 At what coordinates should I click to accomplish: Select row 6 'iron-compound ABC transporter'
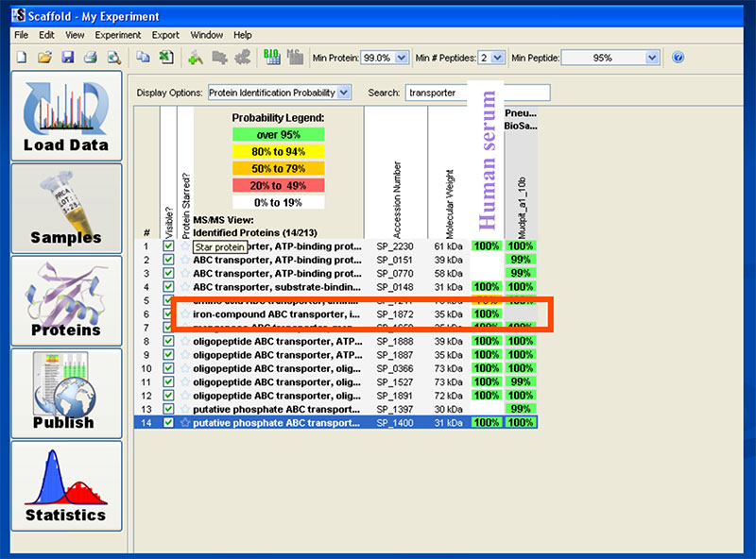(335, 314)
